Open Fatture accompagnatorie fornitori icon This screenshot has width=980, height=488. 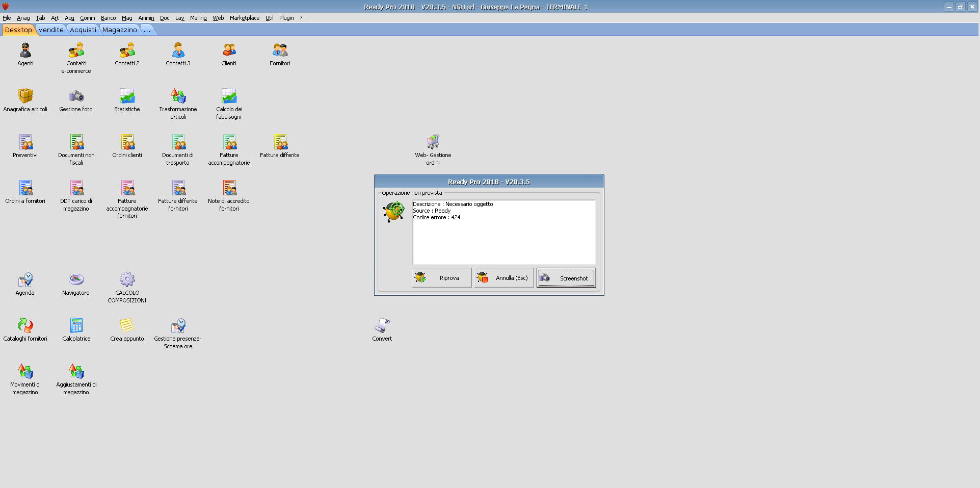(x=127, y=188)
